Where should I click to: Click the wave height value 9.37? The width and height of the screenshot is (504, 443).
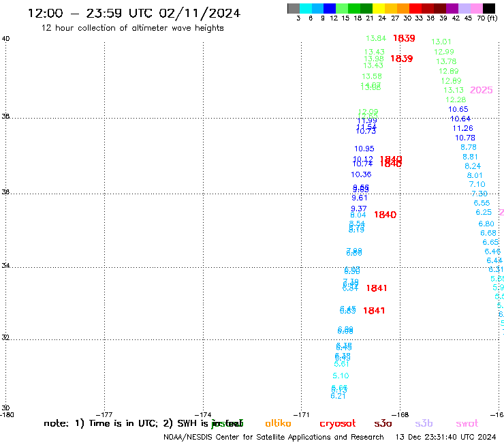tap(359, 209)
